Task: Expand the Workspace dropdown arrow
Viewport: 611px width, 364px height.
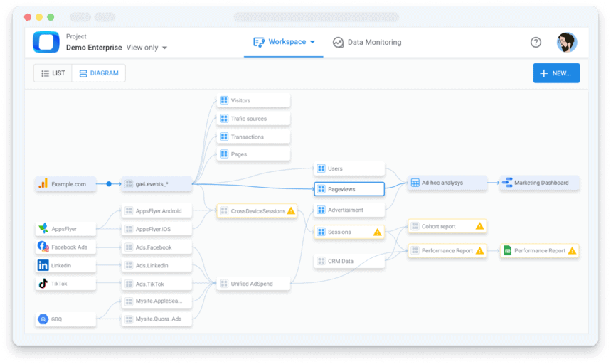Action: 312,42
